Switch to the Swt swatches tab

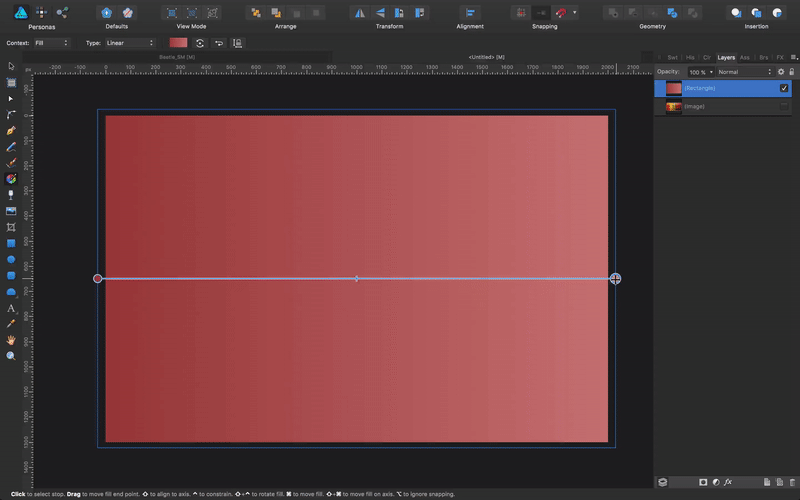pos(672,58)
